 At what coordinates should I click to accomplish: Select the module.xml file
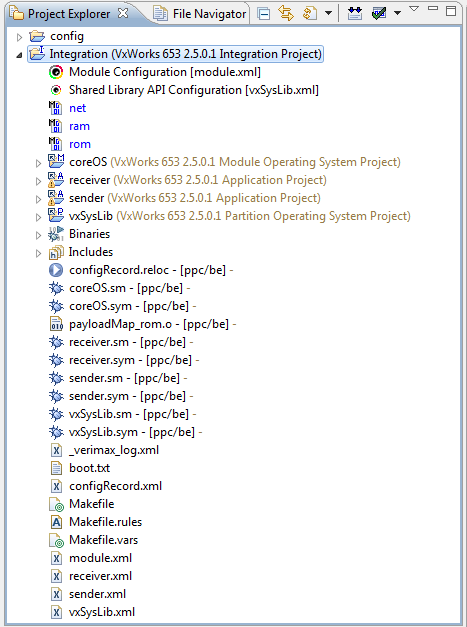coord(100,558)
